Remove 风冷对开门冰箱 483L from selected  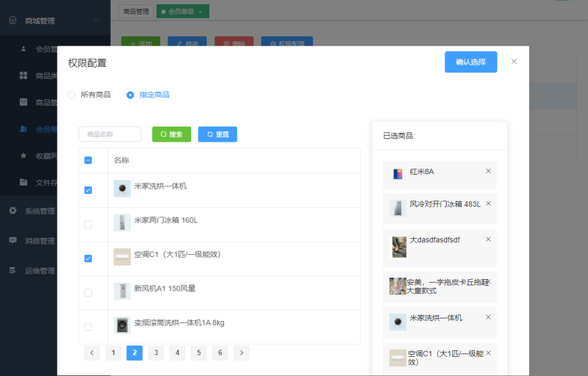pyautogui.click(x=488, y=203)
